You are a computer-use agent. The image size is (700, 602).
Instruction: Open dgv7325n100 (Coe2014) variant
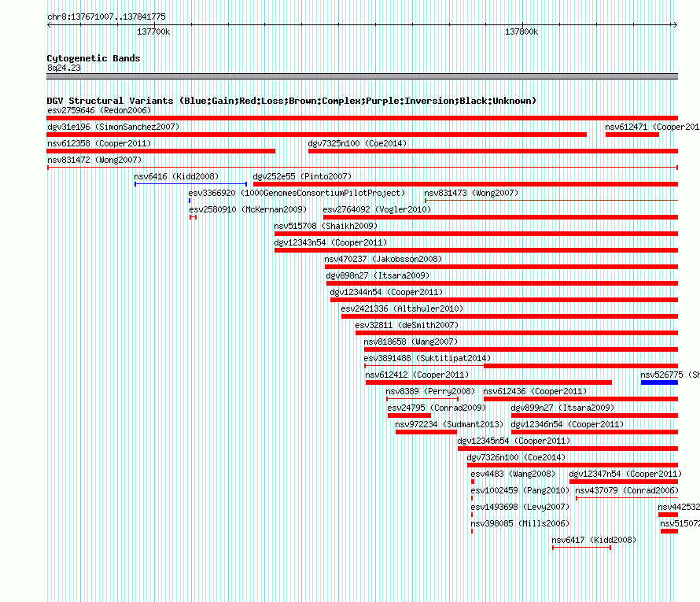tap(357, 143)
